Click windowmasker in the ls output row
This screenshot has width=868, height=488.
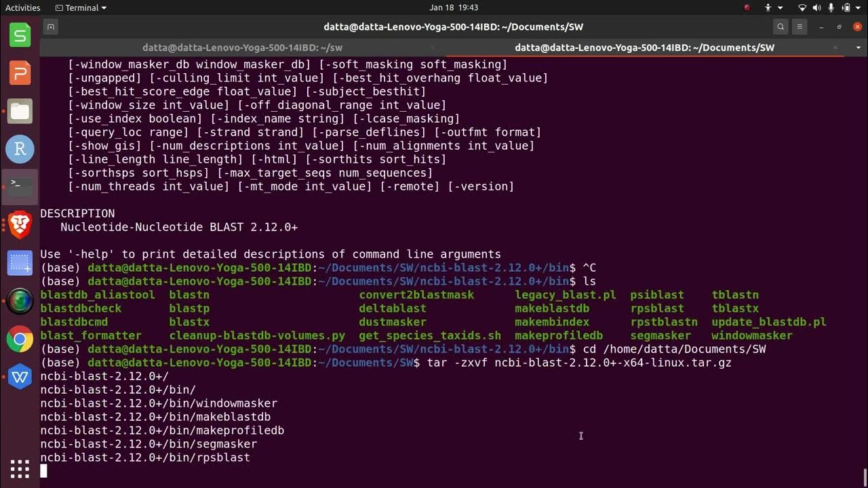(752, 335)
